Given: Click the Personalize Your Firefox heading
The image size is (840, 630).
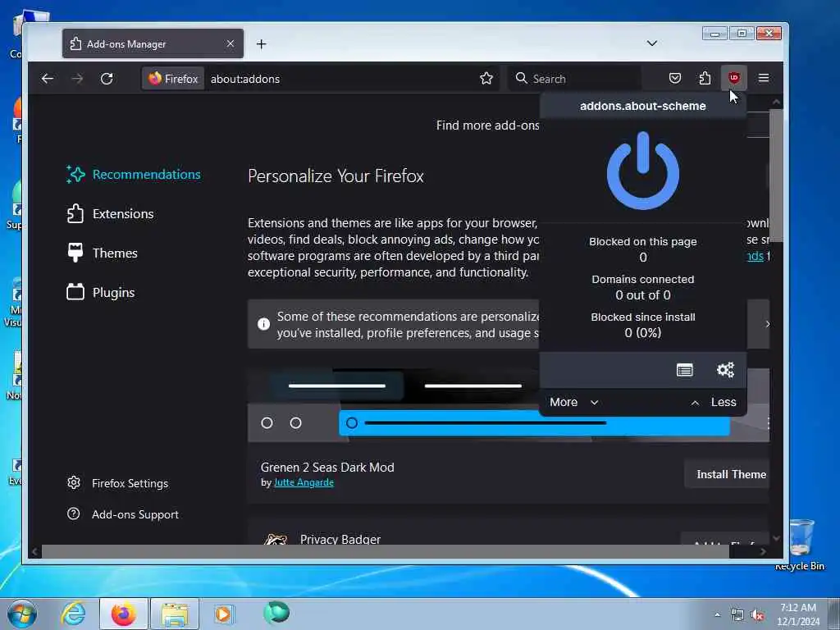Looking at the screenshot, I should coord(336,176).
